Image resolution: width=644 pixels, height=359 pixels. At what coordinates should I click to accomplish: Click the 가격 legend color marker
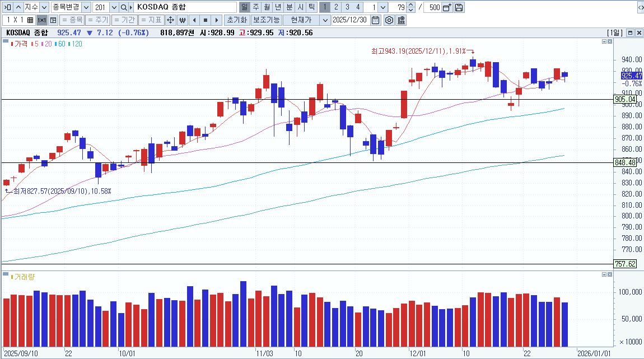[x=12, y=44]
